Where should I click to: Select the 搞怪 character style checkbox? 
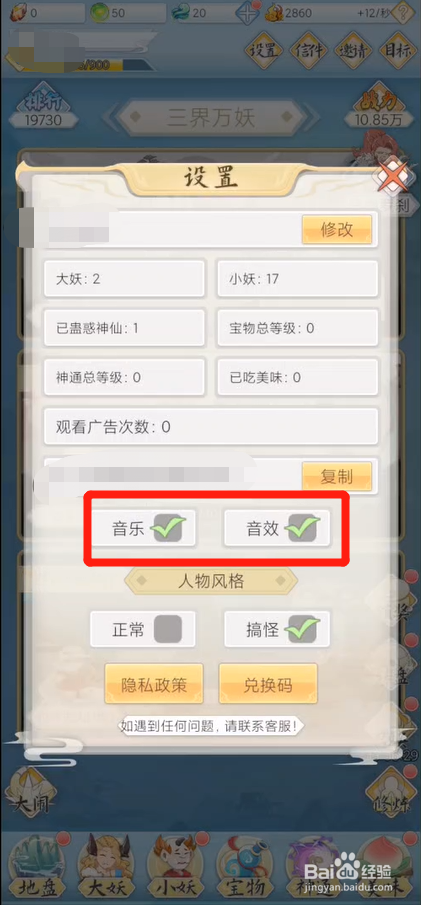click(x=303, y=629)
